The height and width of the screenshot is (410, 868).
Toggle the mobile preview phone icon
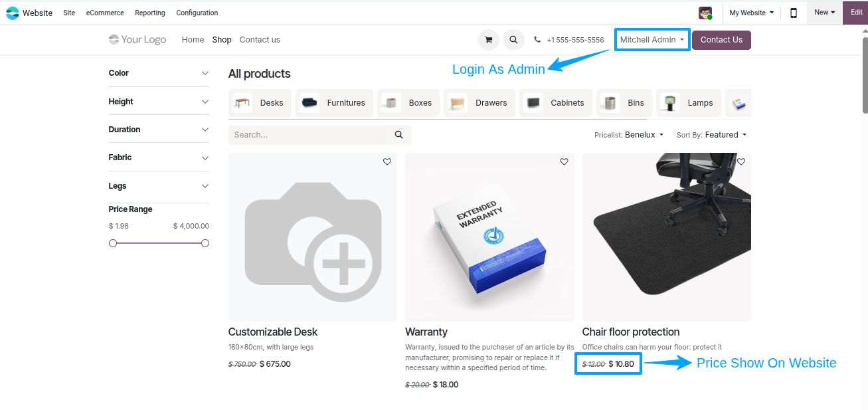pos(794,13)
